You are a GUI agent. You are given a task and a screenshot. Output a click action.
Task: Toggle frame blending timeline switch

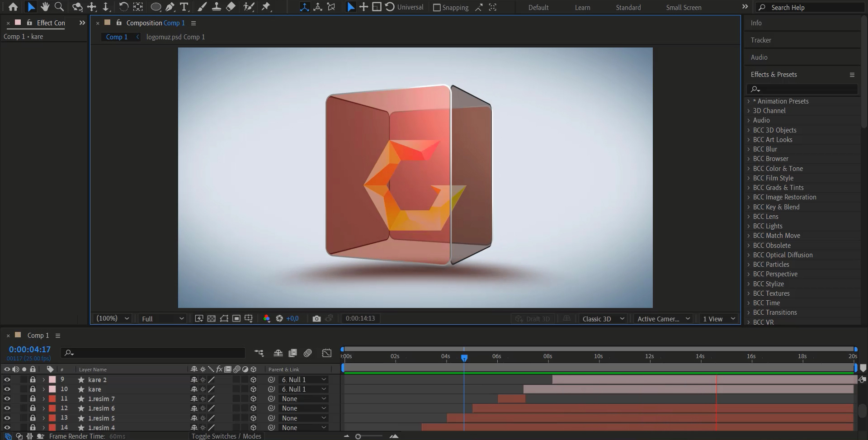click(x=293, y=353)
